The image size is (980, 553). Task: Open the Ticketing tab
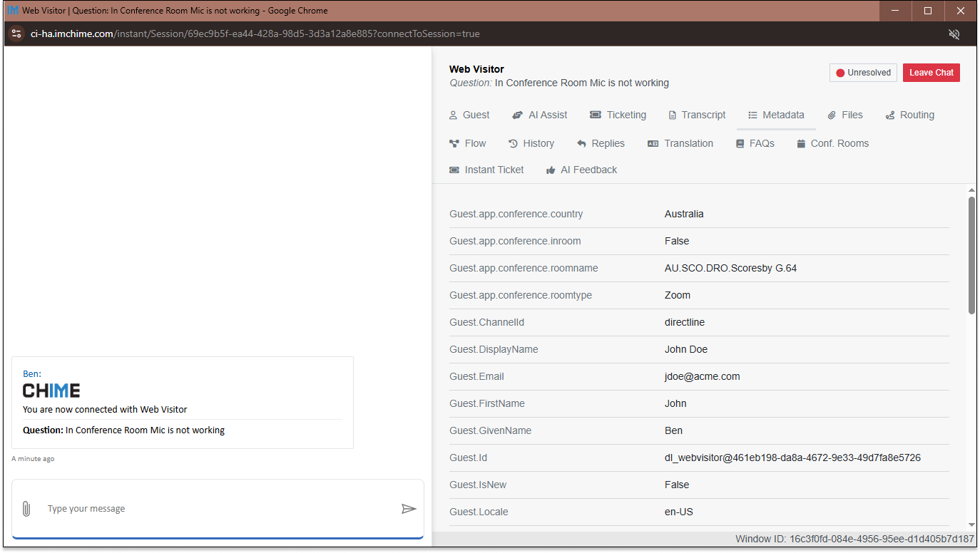point(618,115)
